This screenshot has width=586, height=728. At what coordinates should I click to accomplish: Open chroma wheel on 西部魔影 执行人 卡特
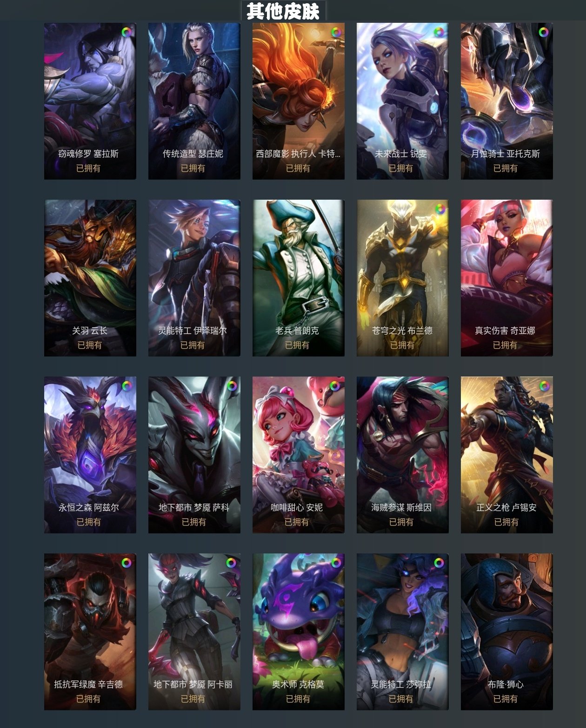(335, 32)
